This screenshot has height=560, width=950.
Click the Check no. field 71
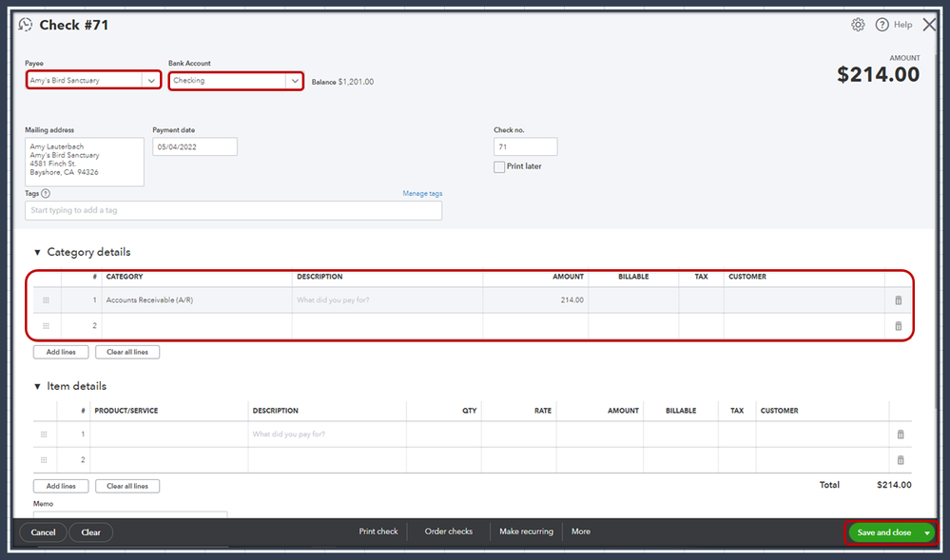click(525, 146)
